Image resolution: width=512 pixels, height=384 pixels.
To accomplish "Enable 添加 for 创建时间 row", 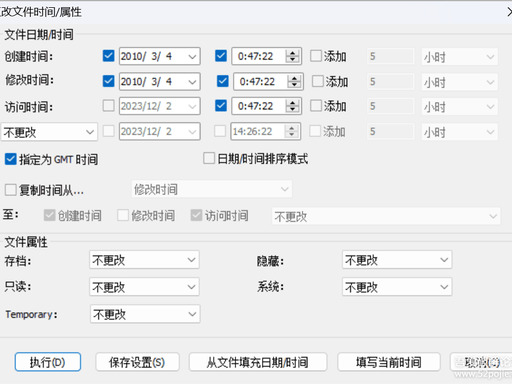I will pos(316,56).
